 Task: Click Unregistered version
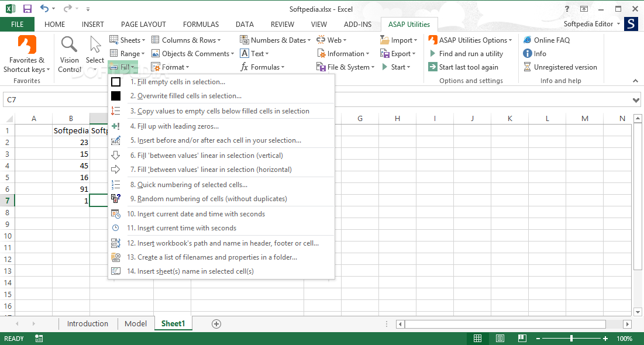(x=560, y=67)
